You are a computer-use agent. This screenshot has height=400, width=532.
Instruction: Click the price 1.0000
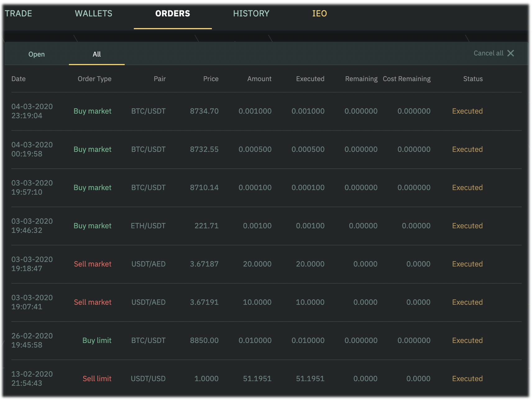[206, 379]
